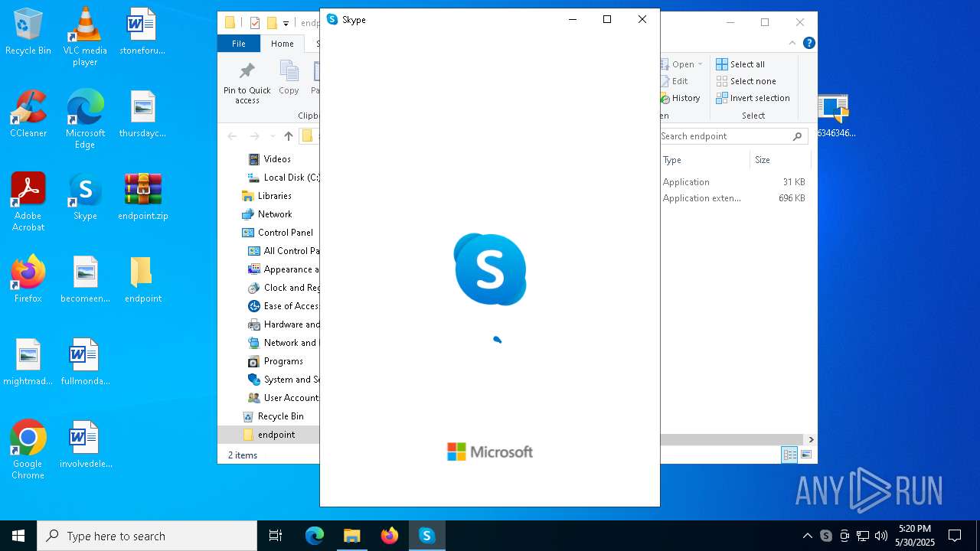Select the thursdayc image file icon
This screenshot has height=551, width=980.
(142, 115)
